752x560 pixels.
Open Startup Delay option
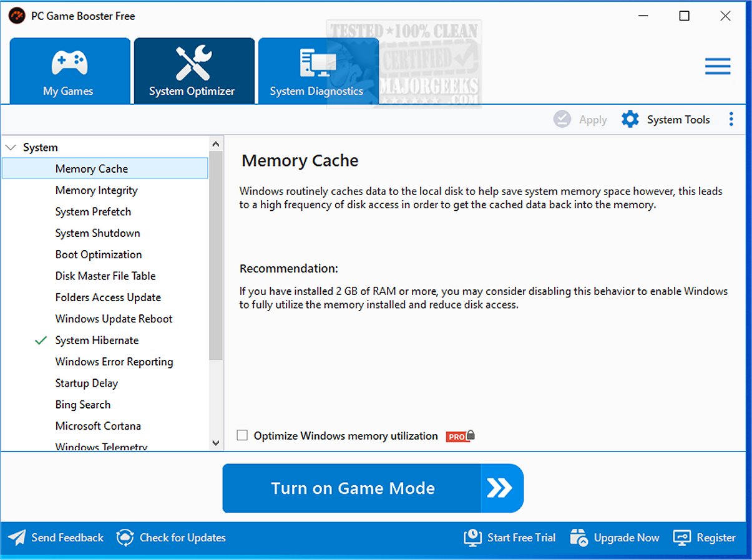[86, 383]
